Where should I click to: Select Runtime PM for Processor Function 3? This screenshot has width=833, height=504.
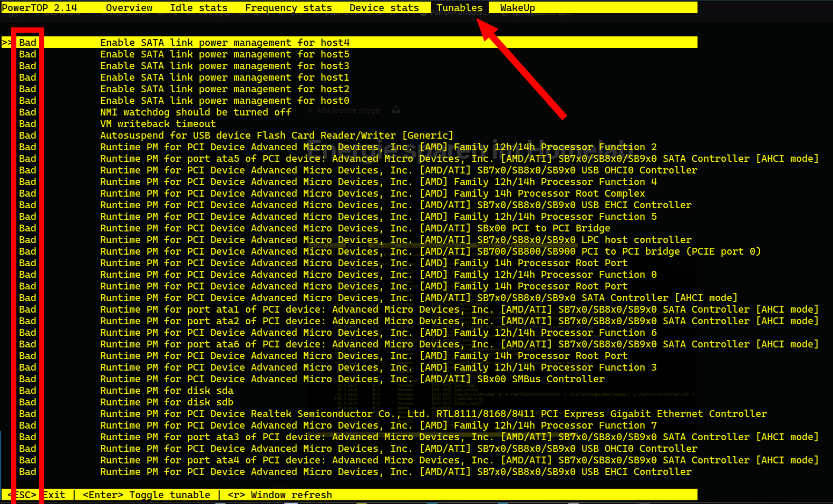[x=379, y=367]
